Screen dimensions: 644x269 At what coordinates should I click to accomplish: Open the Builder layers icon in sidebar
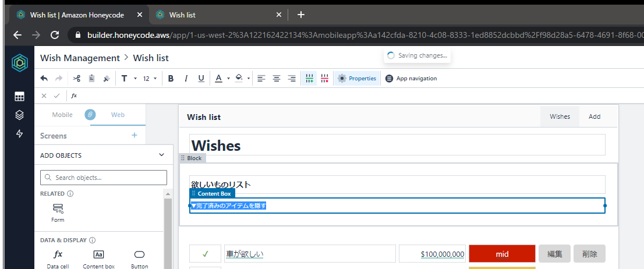click(x=19, y=115)
